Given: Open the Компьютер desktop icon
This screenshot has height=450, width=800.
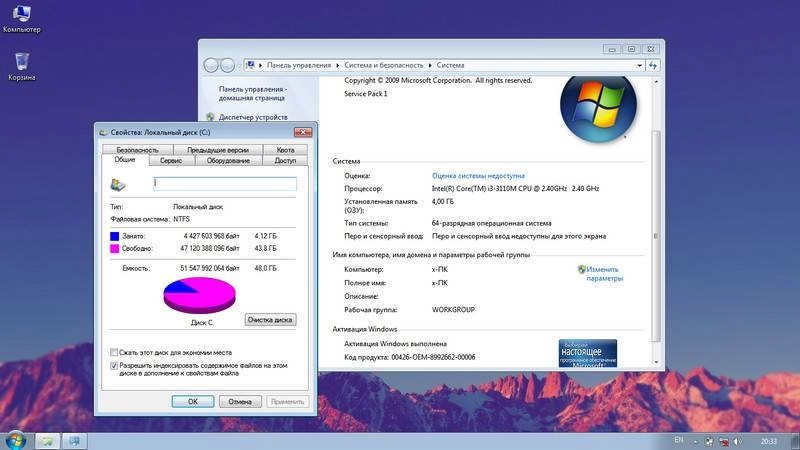Looking at the screenshot, I should [x=21, y=18].
